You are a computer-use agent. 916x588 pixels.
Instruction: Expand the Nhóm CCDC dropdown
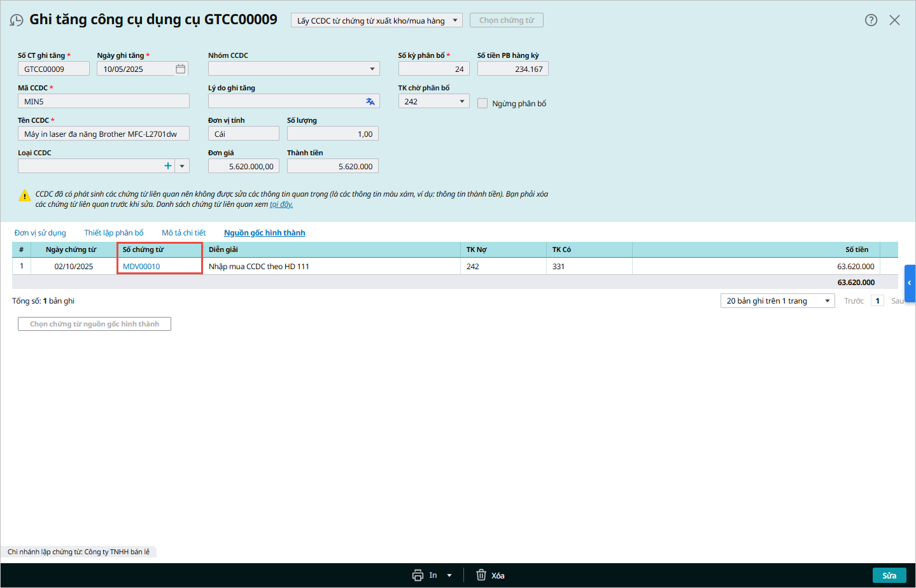coord(372,69)
